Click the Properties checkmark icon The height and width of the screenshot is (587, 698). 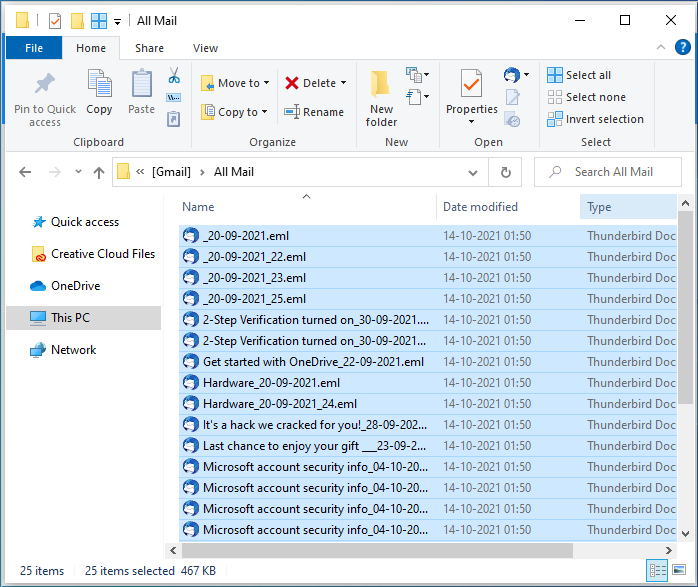(471, 83)
